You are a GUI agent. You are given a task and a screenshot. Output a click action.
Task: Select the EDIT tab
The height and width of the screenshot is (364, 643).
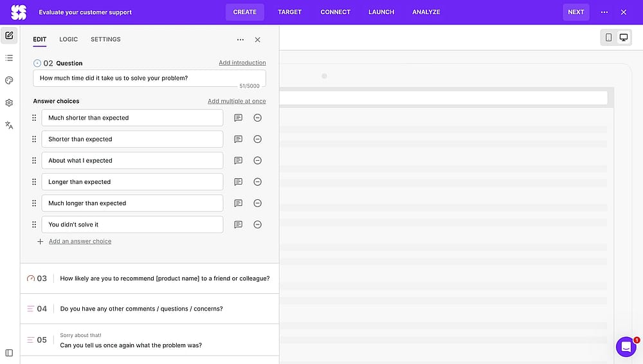click(40, 39)
